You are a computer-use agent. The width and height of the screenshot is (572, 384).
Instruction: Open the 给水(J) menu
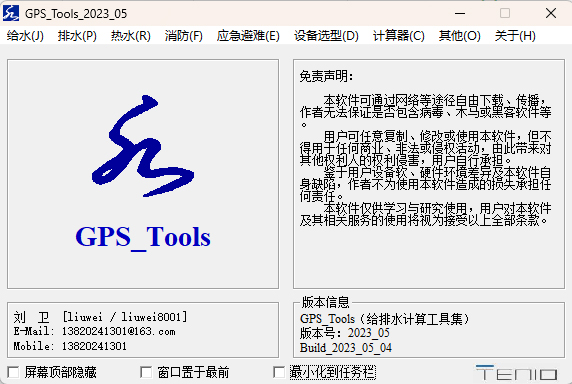25,36
